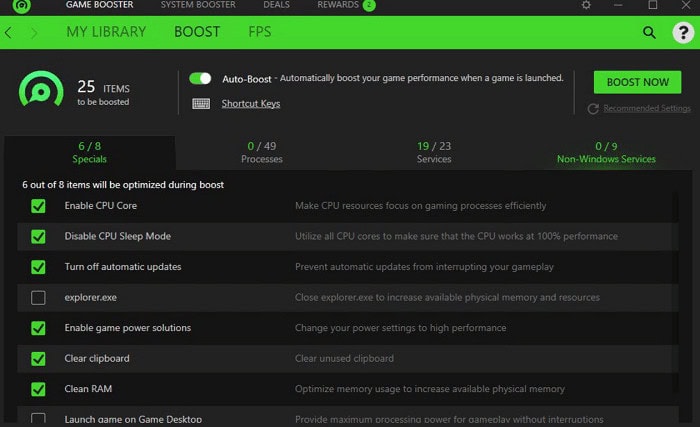Click the search magnifier icon
This screenshot has width=700, height=427.
tap(649, 32)
